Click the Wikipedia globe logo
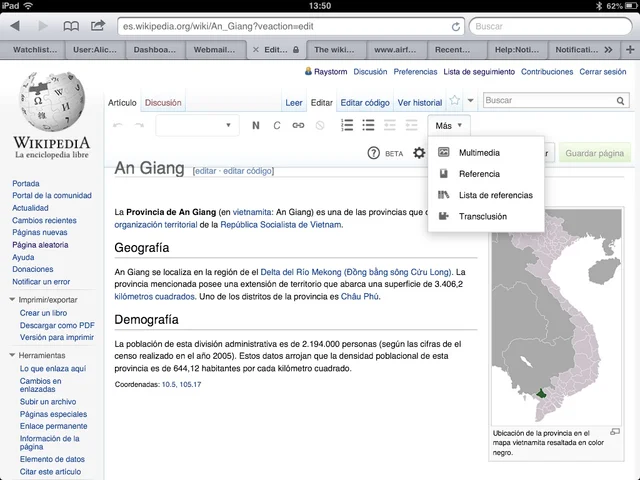640x480 pixels. click(x=52, y=101)
